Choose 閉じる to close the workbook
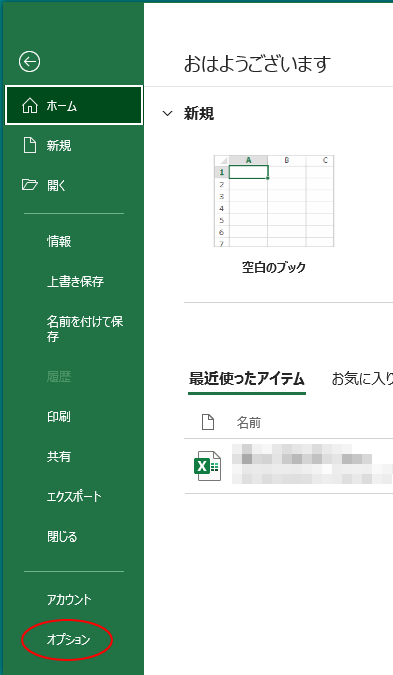The image size is (393, 675). pos(62,536)
